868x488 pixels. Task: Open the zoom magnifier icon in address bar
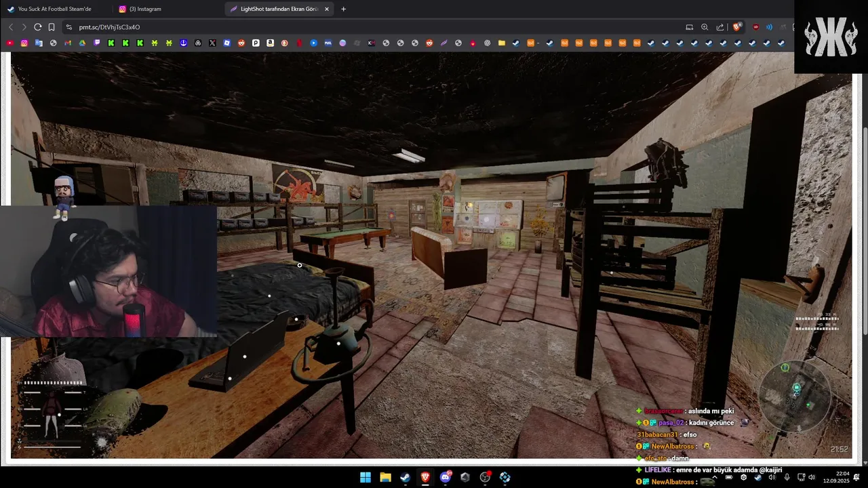705,27
